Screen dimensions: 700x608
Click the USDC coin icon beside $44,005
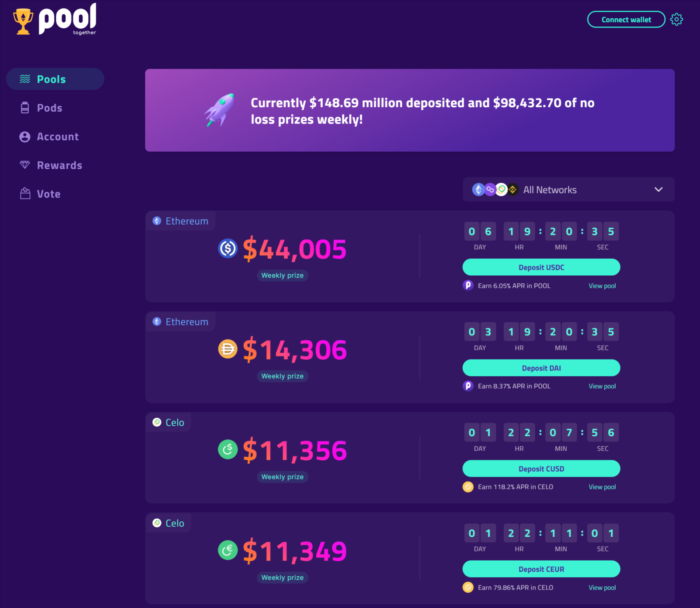[228, 248]
